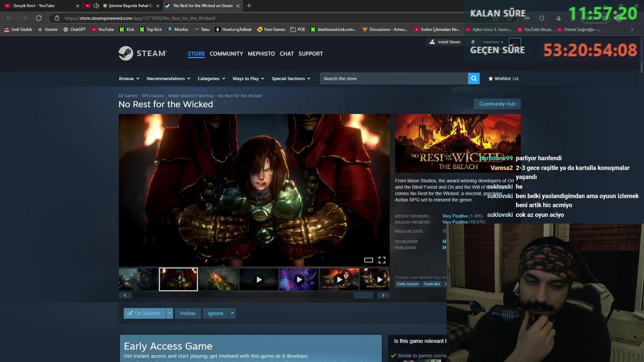Open the Categories dropdown menu

point(211,78)
